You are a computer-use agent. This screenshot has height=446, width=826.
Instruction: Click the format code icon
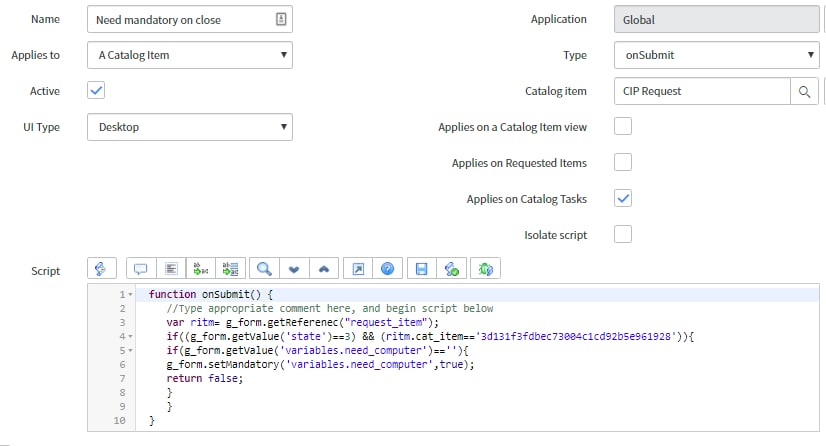(x=171, y=269)
